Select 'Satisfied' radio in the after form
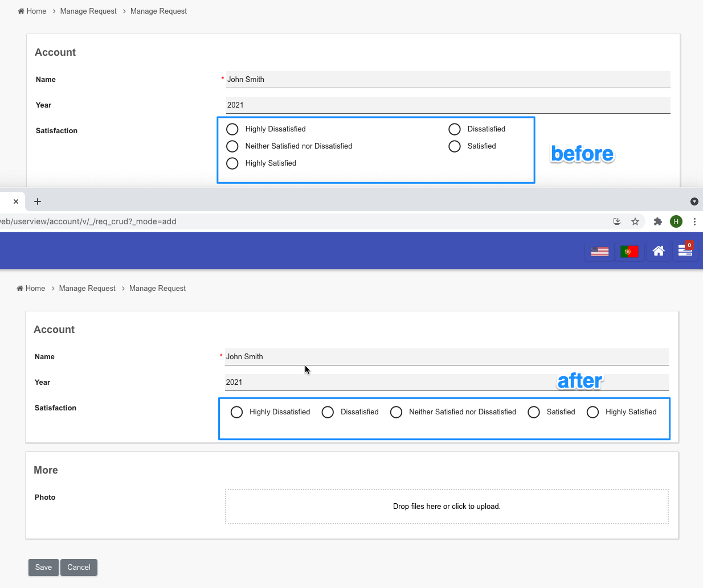This screenshot has width=703, height=588. (x=534, y=412)
